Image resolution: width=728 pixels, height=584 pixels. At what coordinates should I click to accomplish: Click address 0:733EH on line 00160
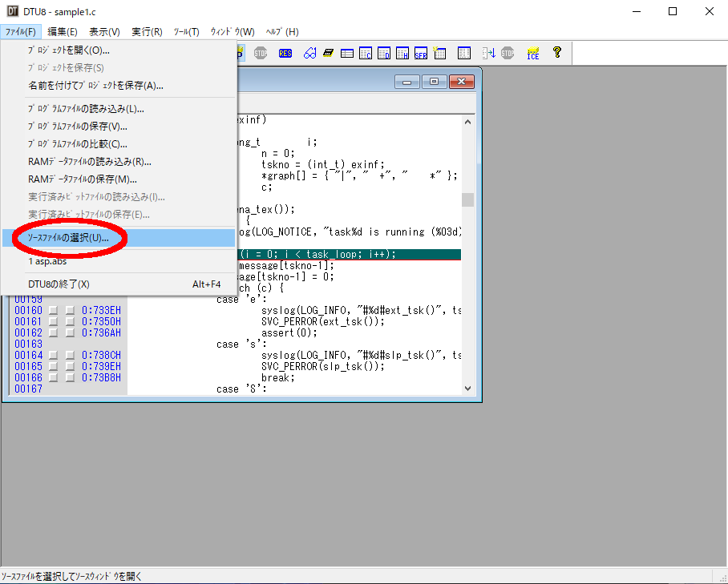click(x=101, y=310)
